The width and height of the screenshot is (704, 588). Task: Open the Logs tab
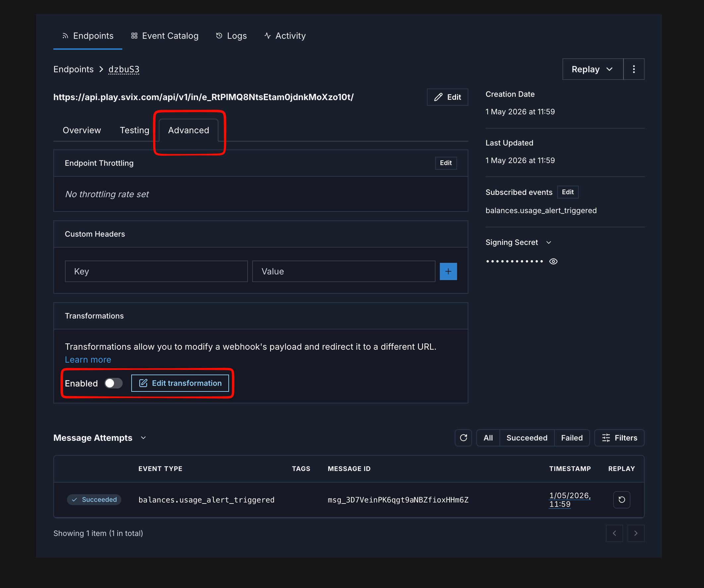231,36
